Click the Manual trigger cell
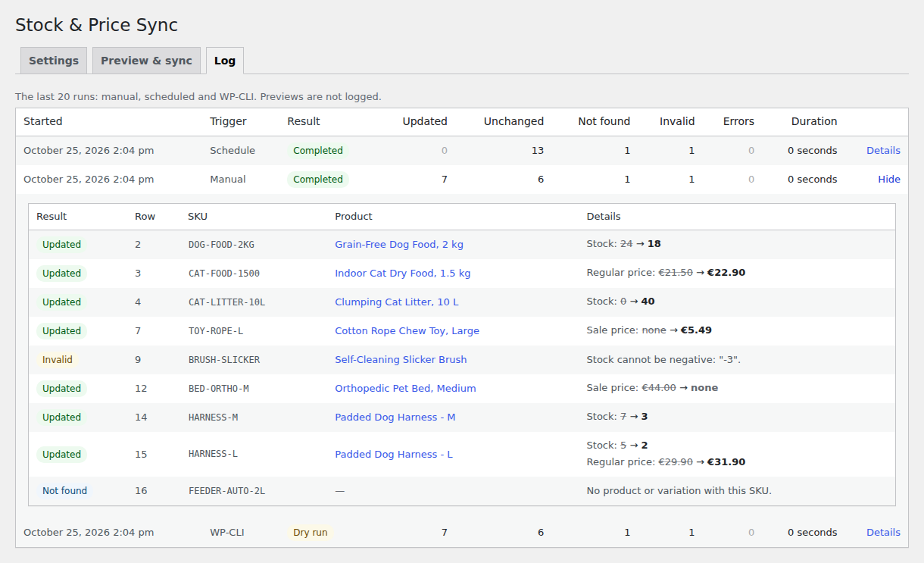 [228, 180]
